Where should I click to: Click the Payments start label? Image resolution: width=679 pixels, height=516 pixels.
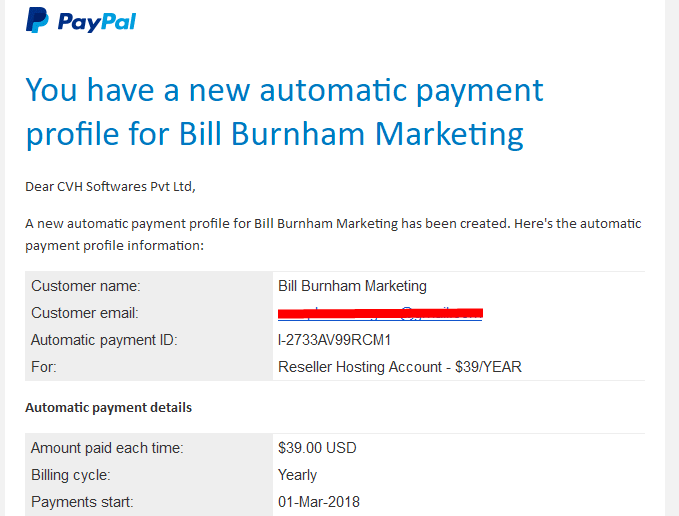tap(82, 502)
